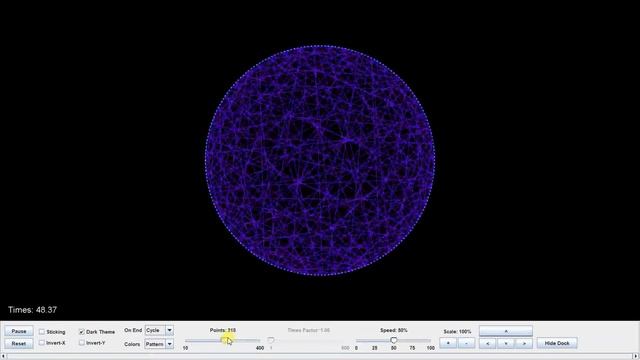The width and height of the screenshot is (640, 360).
Task: Click the Speed: 50% label
Action: 393,330
